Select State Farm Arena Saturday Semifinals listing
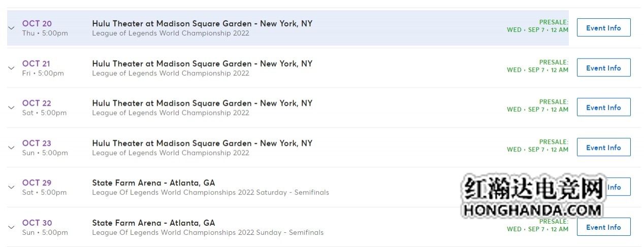Screen dimensions: 644x247 [x=153, y=183]
